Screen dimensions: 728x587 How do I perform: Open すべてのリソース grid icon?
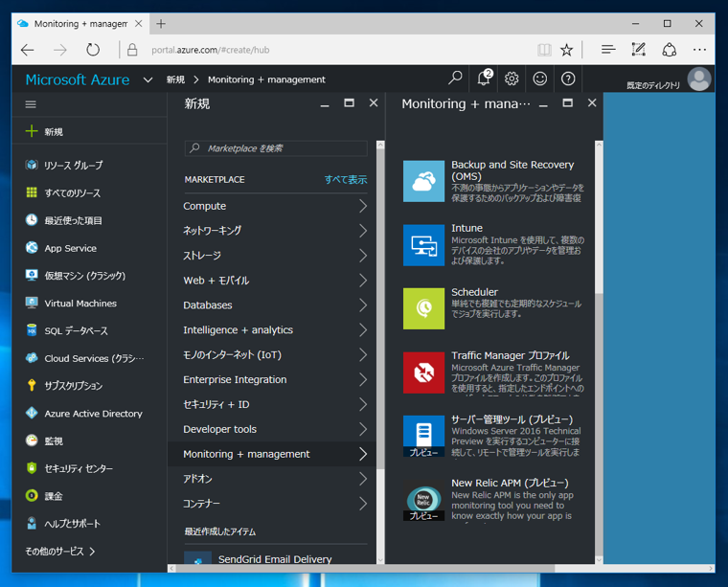pos(32,192)
